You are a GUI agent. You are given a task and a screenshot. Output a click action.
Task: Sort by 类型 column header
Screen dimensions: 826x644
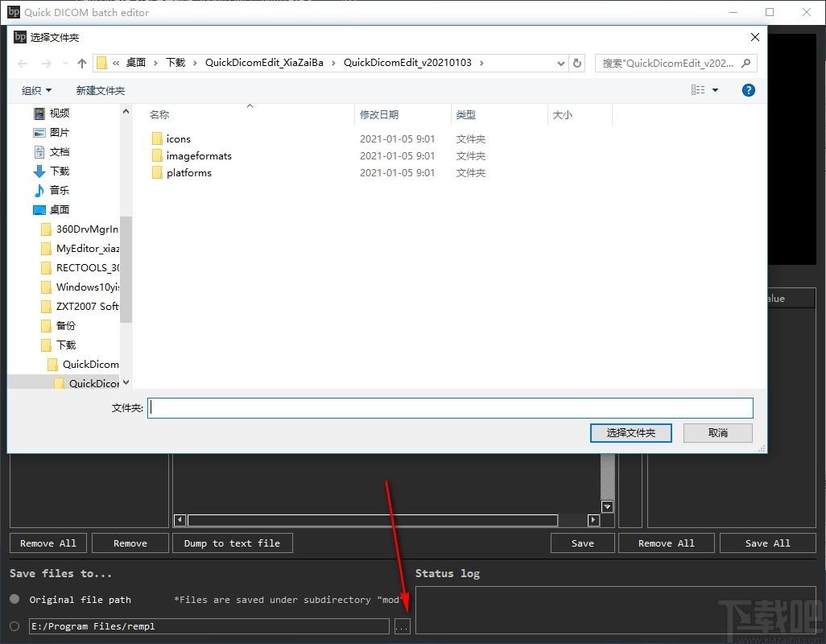(x=465, y=115)
